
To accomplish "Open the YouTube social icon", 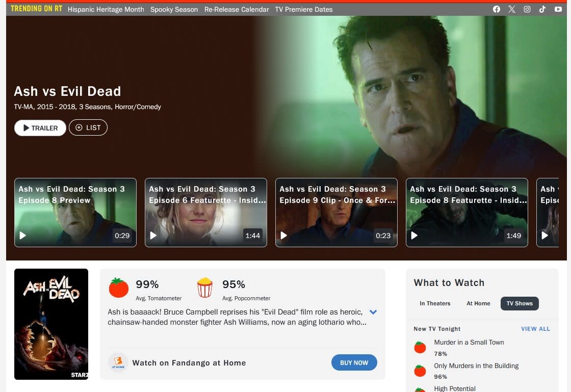I will (558, 9).
